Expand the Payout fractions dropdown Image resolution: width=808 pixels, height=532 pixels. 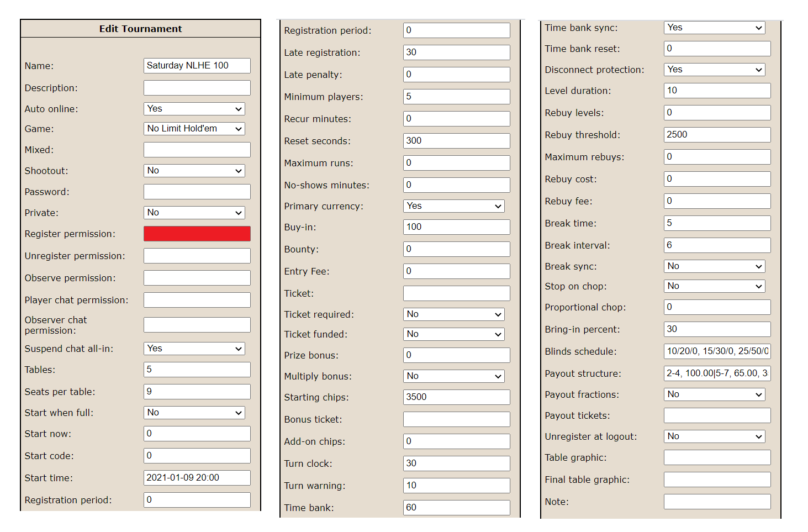pyautogui.click(x=714, y=394)
